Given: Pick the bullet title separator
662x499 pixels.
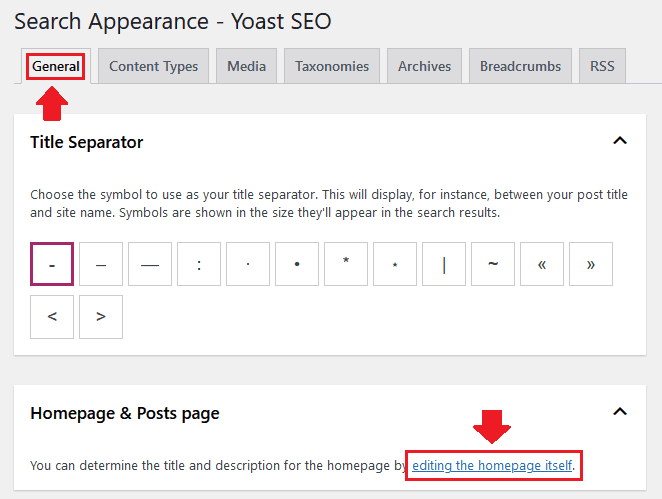Looking at the screenshot, I should [x=297, y=264].
